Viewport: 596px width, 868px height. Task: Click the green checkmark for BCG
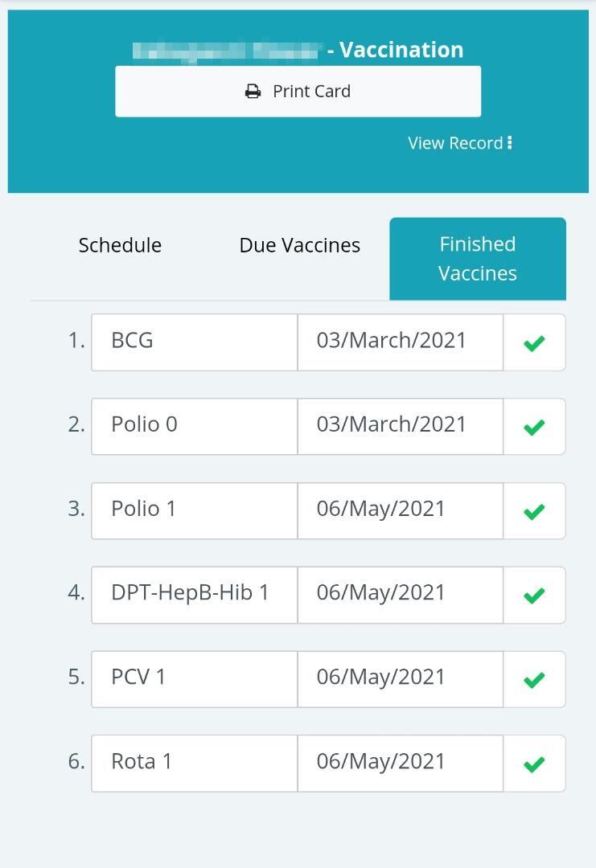pos(534,343)
